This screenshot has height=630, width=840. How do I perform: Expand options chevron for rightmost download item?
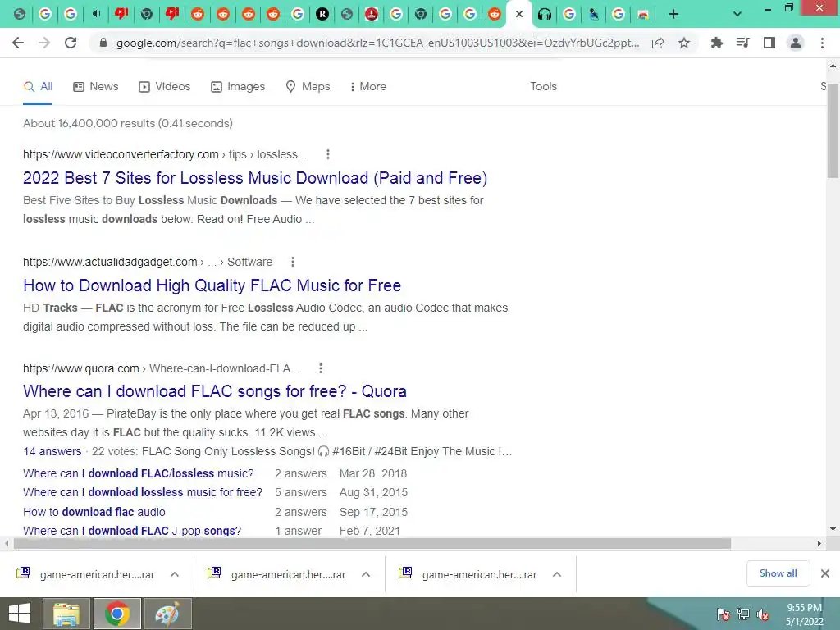point(557,574)
